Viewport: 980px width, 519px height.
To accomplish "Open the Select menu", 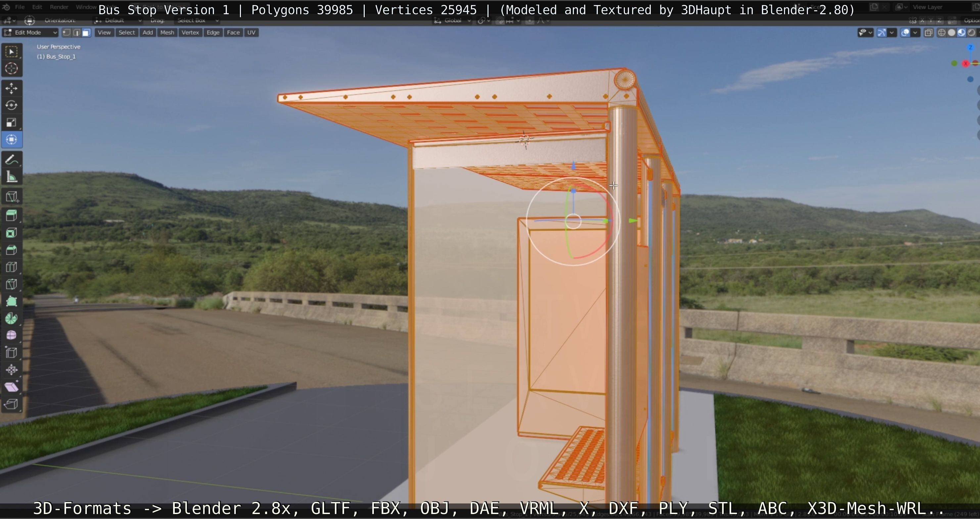I will (x=127, y=33).
